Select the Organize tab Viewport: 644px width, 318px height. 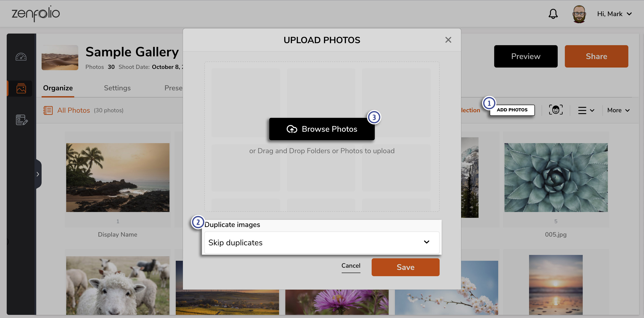coord(58,87)
